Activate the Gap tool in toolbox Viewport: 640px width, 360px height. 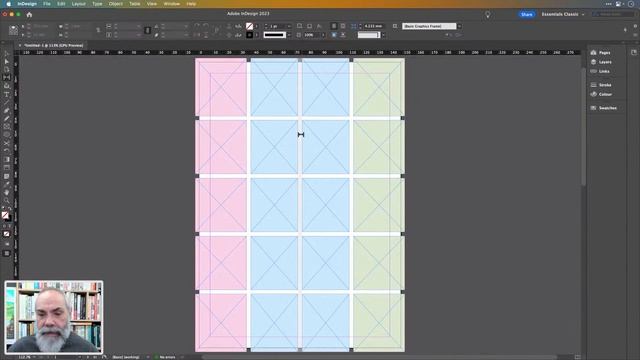click(x=7, y=78)
